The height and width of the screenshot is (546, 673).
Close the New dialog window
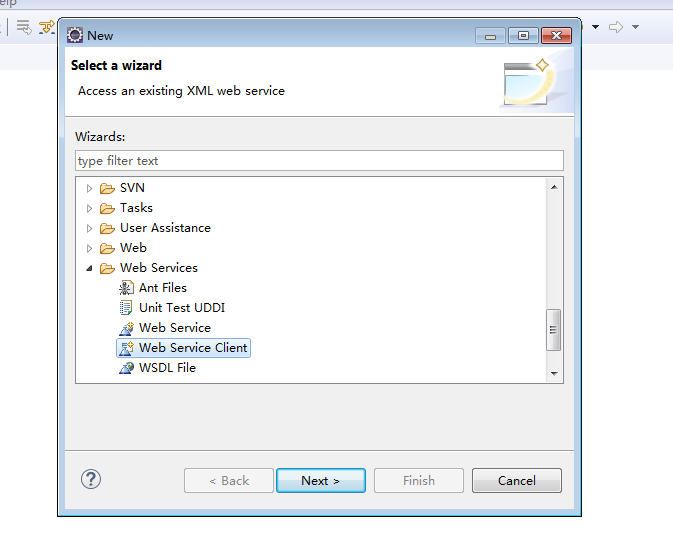556,36
